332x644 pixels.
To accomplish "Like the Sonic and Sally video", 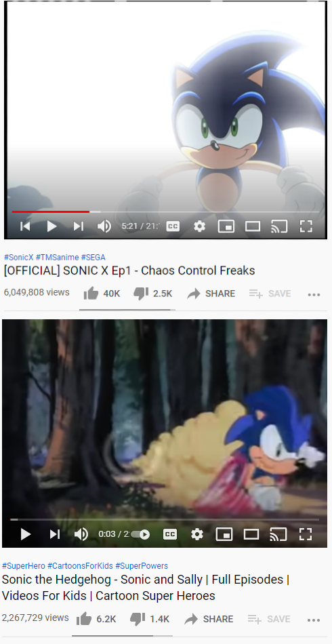I will pos(96,619).
